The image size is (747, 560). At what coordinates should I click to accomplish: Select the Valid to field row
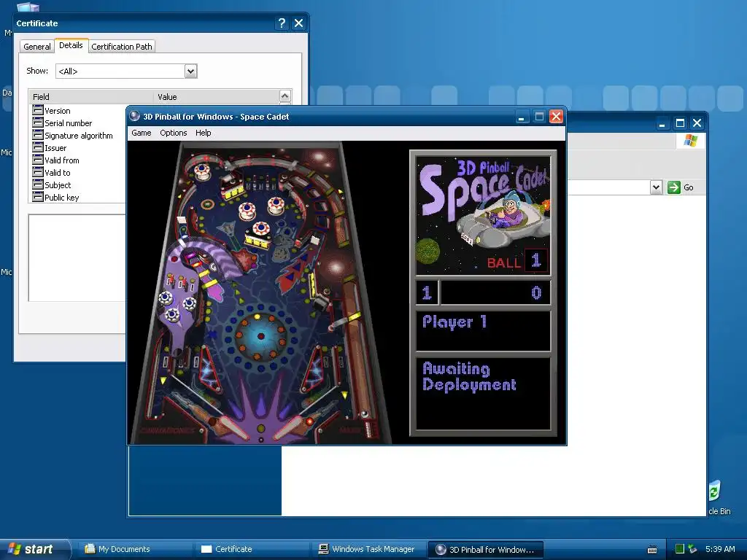coord(79,172)
